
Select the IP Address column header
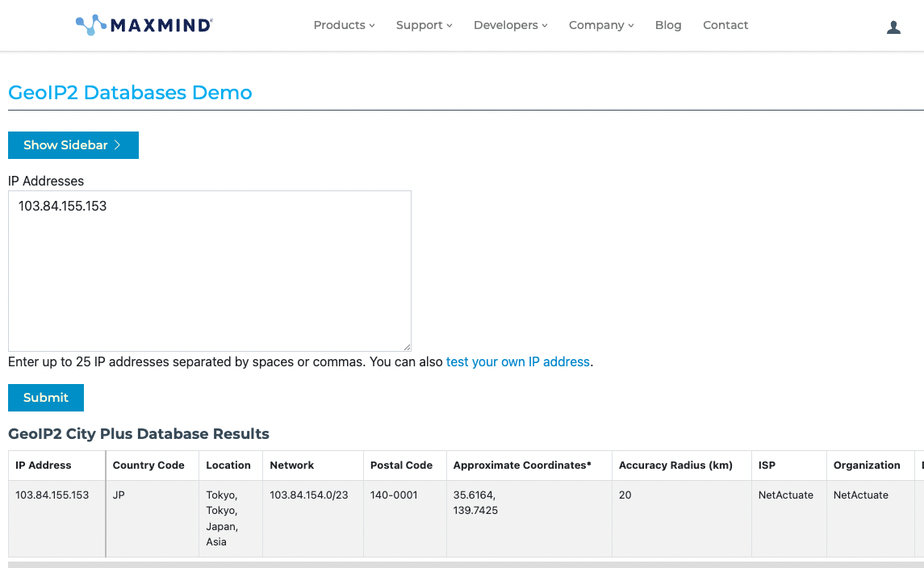(57, 466)
